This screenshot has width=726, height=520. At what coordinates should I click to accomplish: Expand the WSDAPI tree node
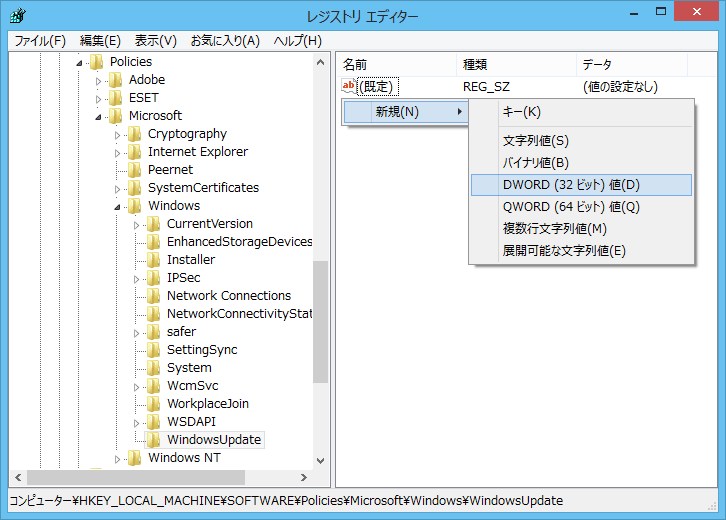136,423
